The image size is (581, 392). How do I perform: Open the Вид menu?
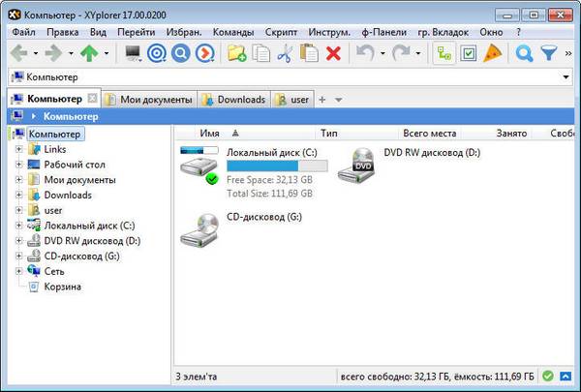click(98, 32)
